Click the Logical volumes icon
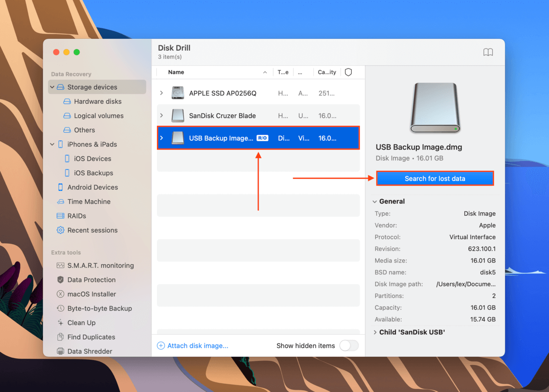This screenshot has height=392, width=549. 67,116
